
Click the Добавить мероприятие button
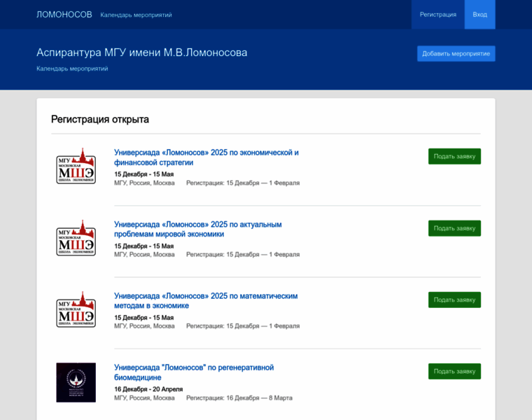[x=456, y=54]
